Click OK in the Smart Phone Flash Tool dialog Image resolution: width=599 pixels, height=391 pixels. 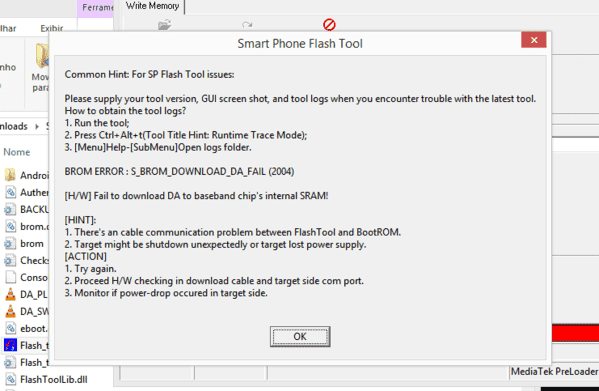tap(300, 336)
